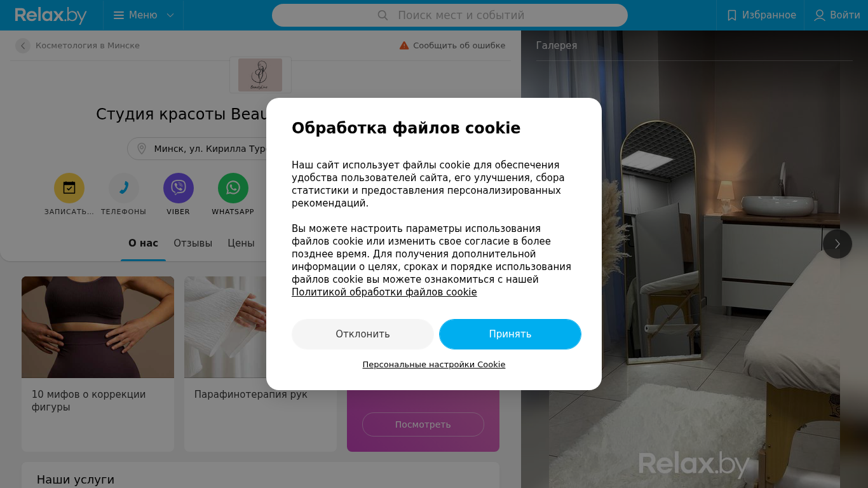Image resolution: width=868 pixels, height=488 pixels.
Task: Click the address field with location pin
Action: pyautogui.click(x=197, y=149)
